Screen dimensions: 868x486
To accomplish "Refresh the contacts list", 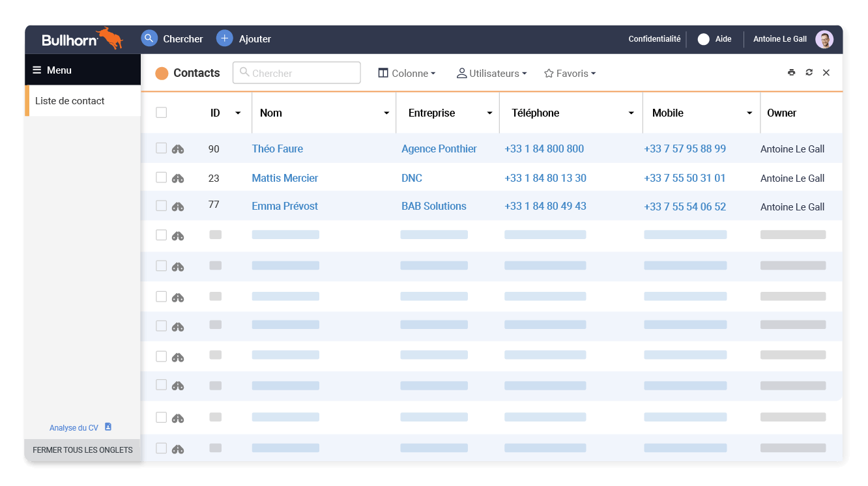I will tap(809, 72).
